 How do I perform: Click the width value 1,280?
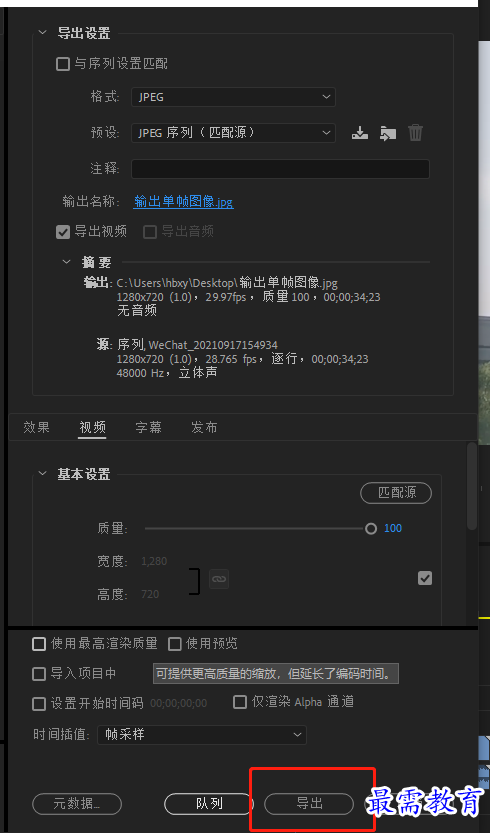pyautogui.click(x=154, y=561)
